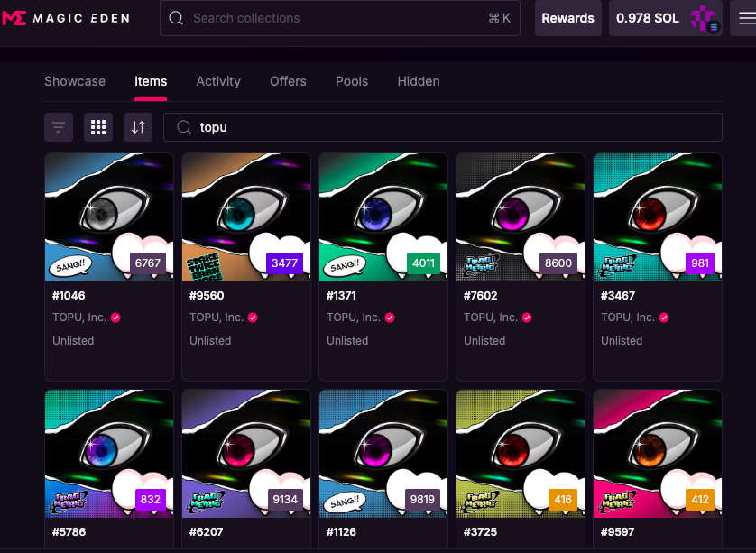Open NFT #6207 thumbnail image
Image resolution: width=756 pixels, height=553 pixels.
(x=246, y=454)
